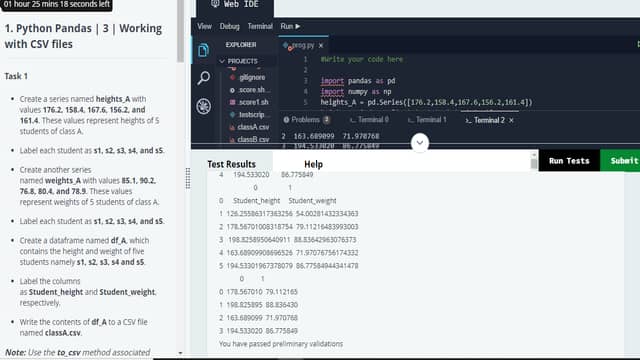Click the 'Student_weight' header in results
The width and height of the screenshot is (640, 360).
tap(312, 201)
